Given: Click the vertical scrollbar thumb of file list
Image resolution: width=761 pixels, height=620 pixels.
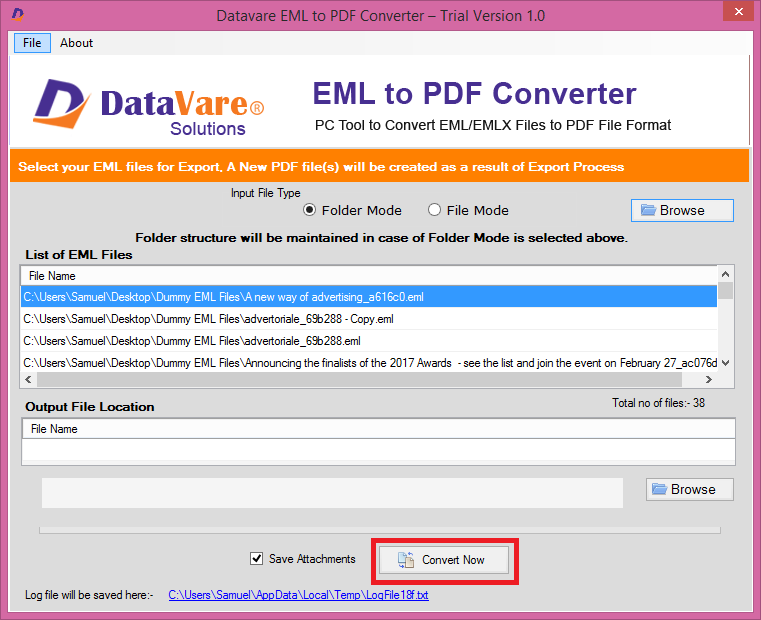Looking at the screenshot, I should tap(726, 290).
